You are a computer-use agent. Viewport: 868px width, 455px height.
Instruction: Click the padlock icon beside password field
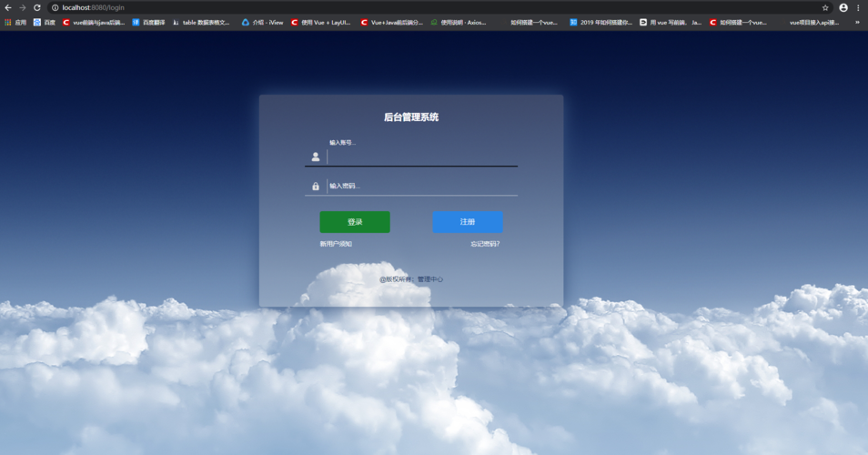coord(316,186)
